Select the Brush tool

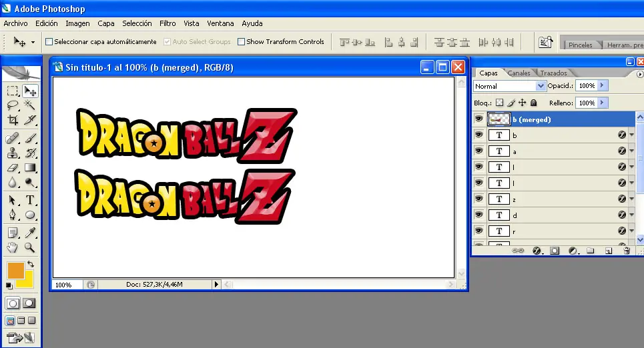[x=30, y=138]
